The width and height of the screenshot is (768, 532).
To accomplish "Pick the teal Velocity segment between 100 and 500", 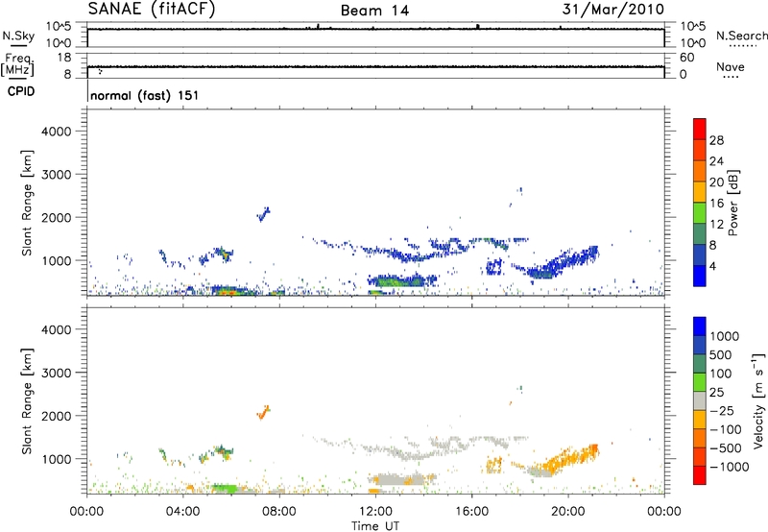I will [700, 364].
